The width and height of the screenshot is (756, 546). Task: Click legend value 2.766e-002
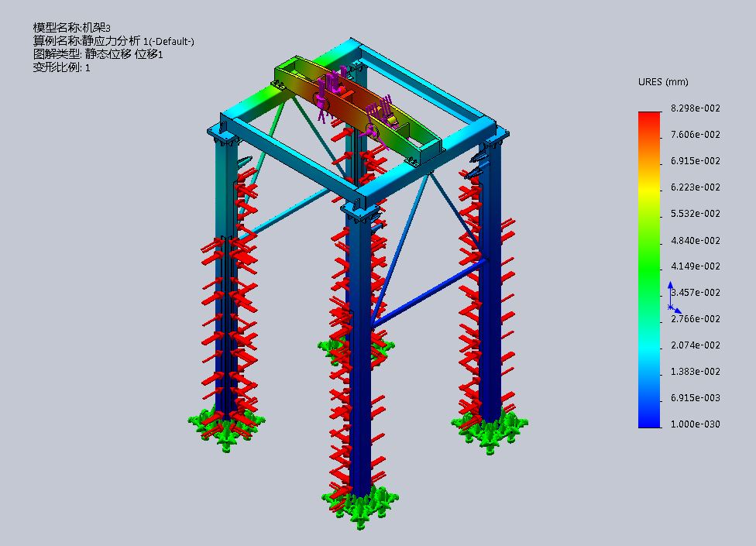pyautogui.click(x=696, y=319)
